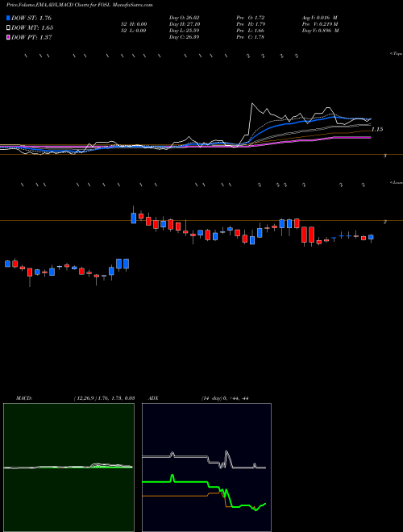The image size is (403, 532).
Task: Click the MACD panel title
Action: click(x=24, y=398)
